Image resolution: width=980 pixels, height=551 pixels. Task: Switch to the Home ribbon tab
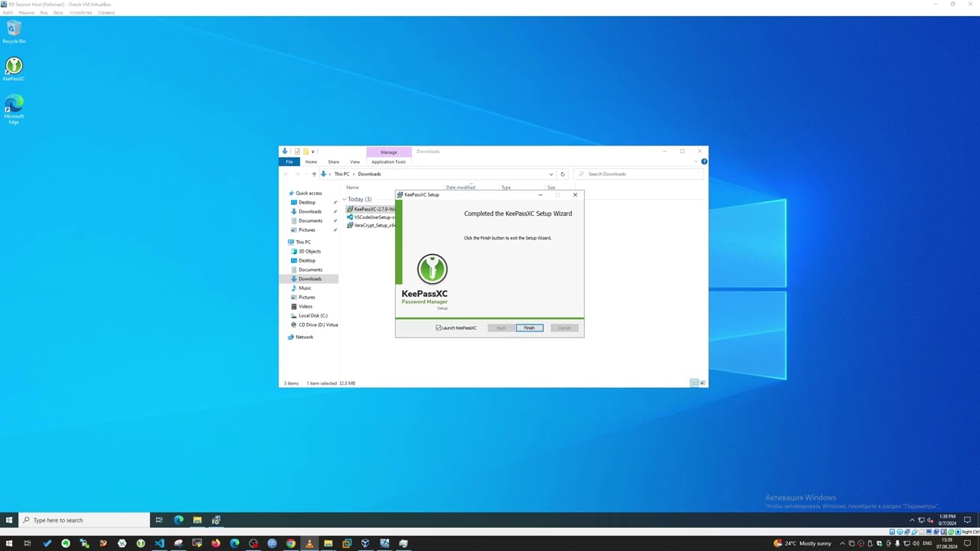coord(311,161)
